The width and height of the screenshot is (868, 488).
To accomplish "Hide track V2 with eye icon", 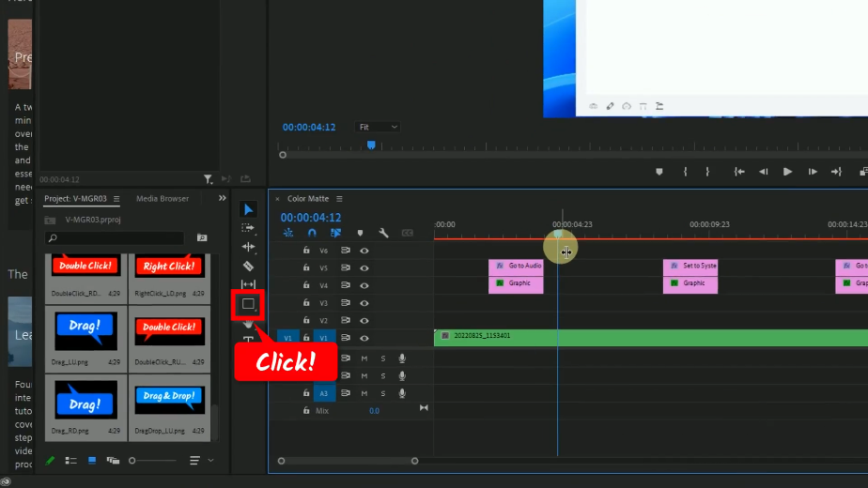I will click(364, 320).
